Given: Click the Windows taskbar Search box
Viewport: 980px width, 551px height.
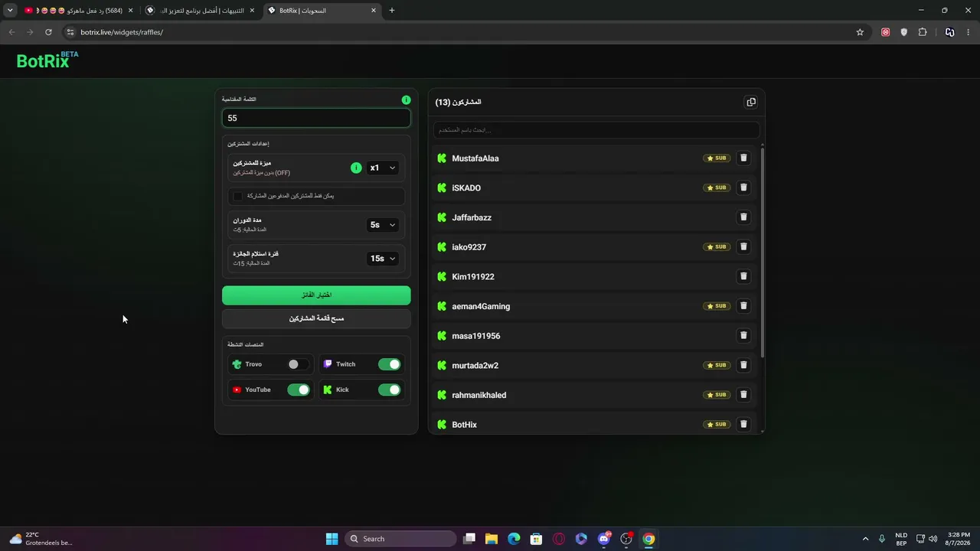Looking at the screenshot, I should (x=400, y=539).
